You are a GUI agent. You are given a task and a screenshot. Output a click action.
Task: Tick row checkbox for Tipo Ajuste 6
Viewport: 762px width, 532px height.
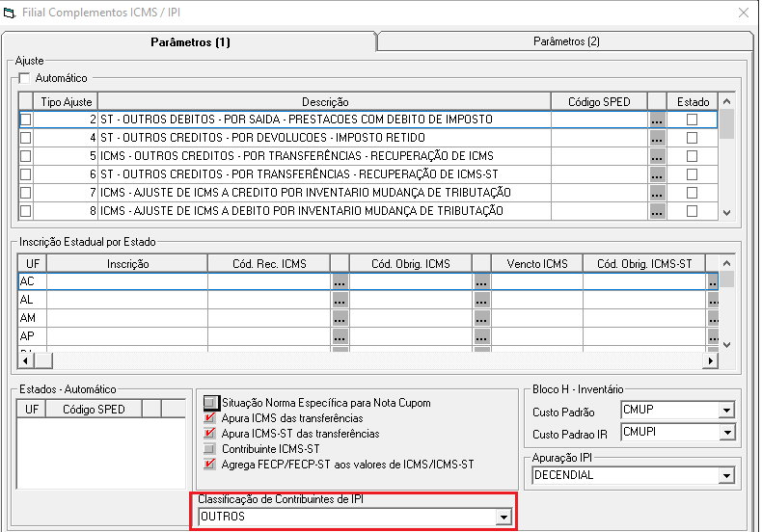(26, 174)
